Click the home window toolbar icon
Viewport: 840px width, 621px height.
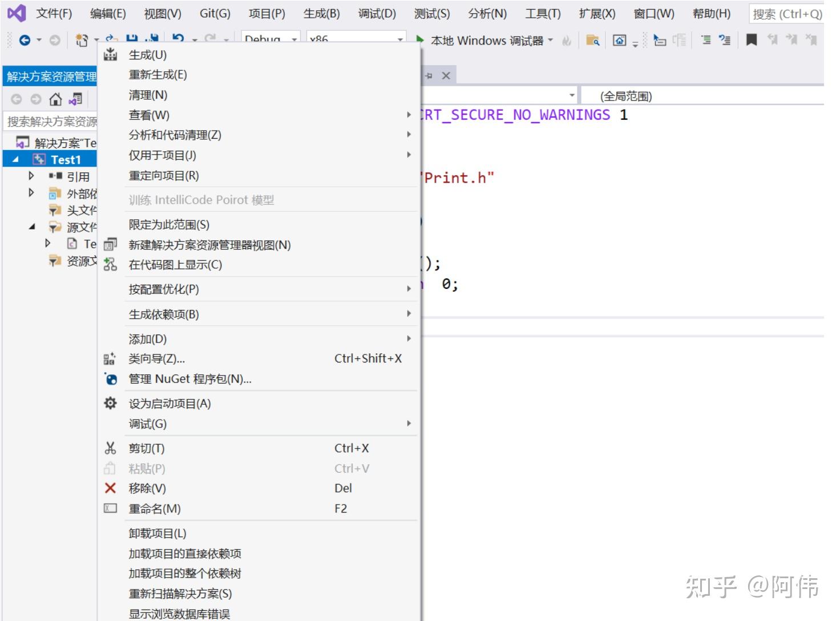coord(619,40)
